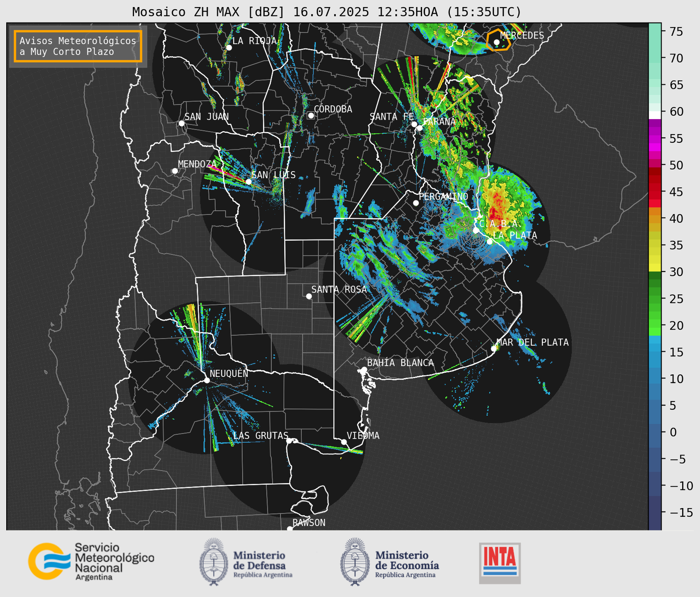Image resolution: width=700 pixels, height=597 pixels.
Task: Click the Las Grutas marker dot
Action: tap(289, 440)
